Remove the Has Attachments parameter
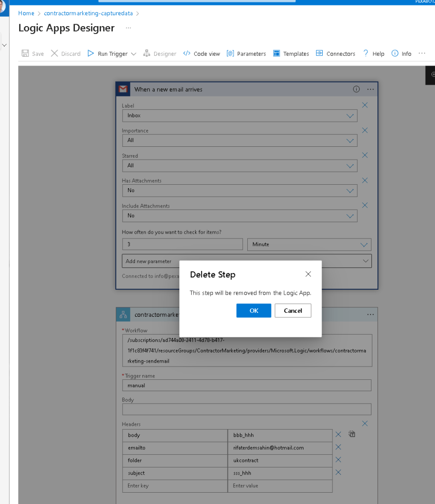The image size is (435, 504). coord(365,180)
